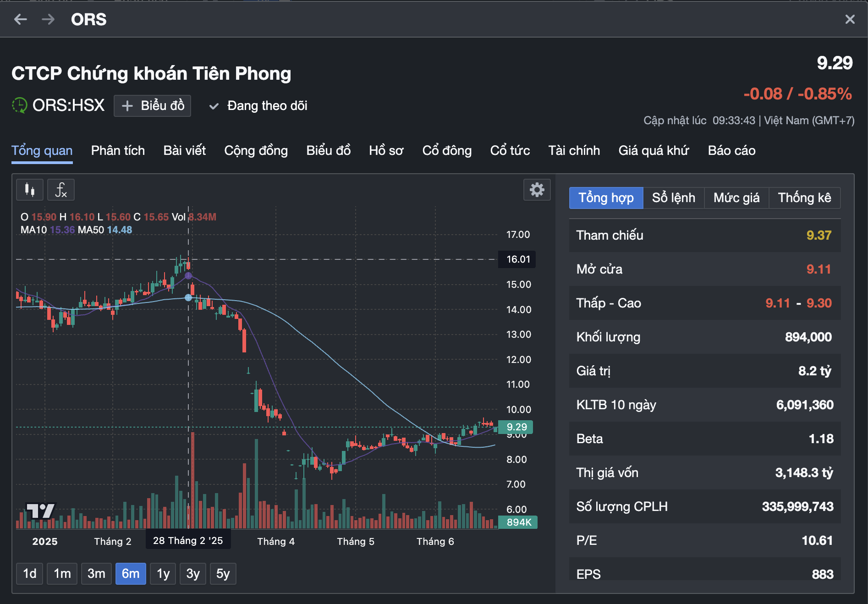Image resolution: width=868 pixels, height=604 pixels.
Task: Open the Phân tích tab
Action: pos(118,151)
